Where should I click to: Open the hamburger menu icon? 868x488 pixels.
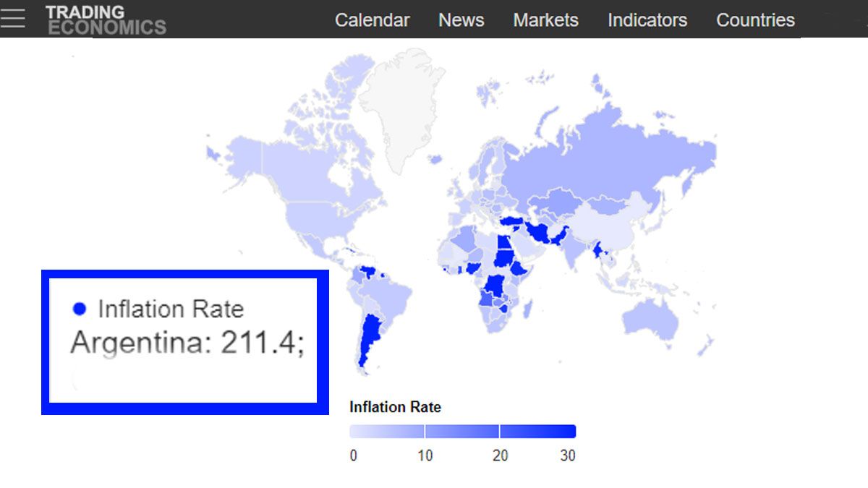pos(12,19)
